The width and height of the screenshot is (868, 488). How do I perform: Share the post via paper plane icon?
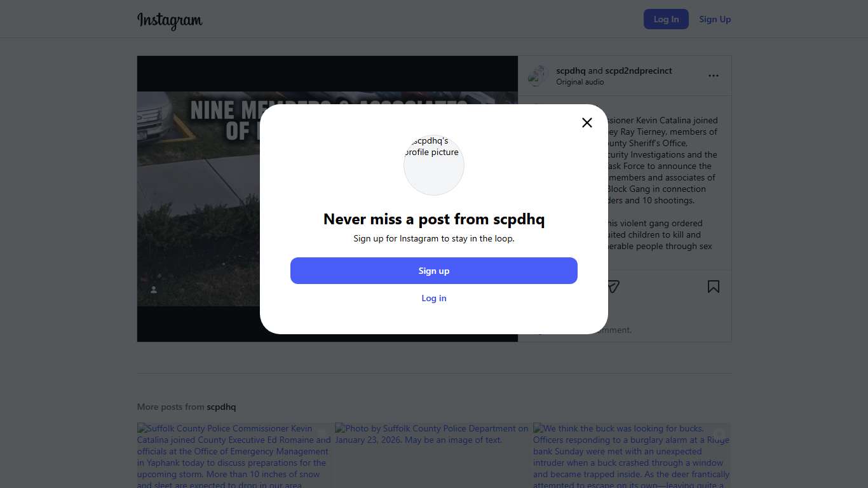click(613, 287)
